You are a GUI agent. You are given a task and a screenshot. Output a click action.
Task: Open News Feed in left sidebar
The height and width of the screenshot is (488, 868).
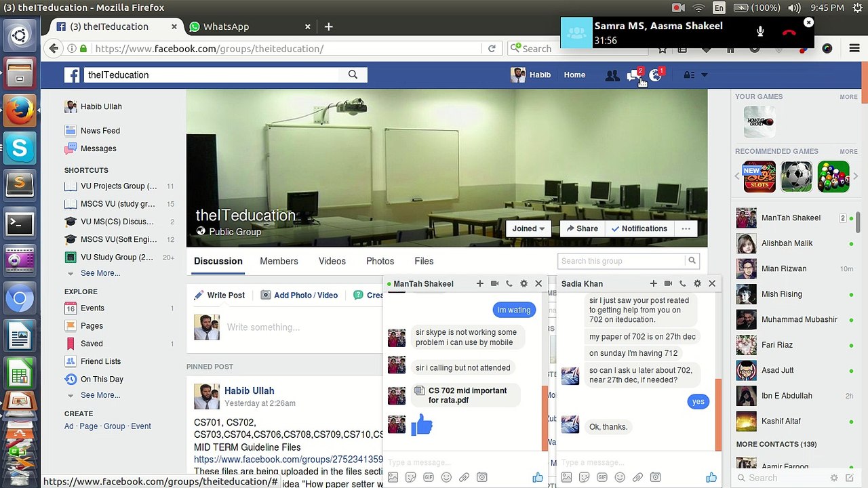click(x=100, y=131)
